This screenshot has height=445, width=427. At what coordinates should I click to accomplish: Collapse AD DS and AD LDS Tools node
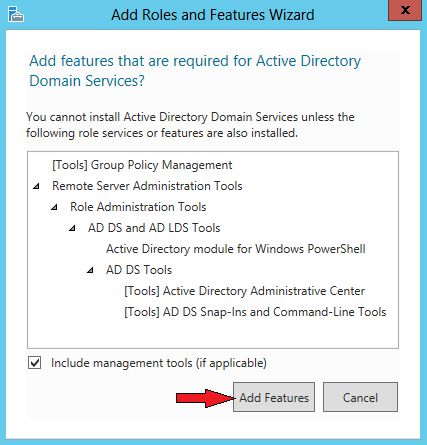click(x=72, y=228)
